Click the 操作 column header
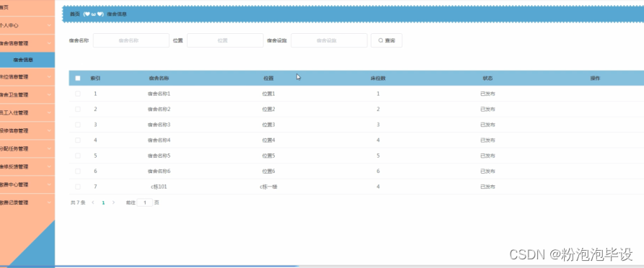 pos(595,79)
